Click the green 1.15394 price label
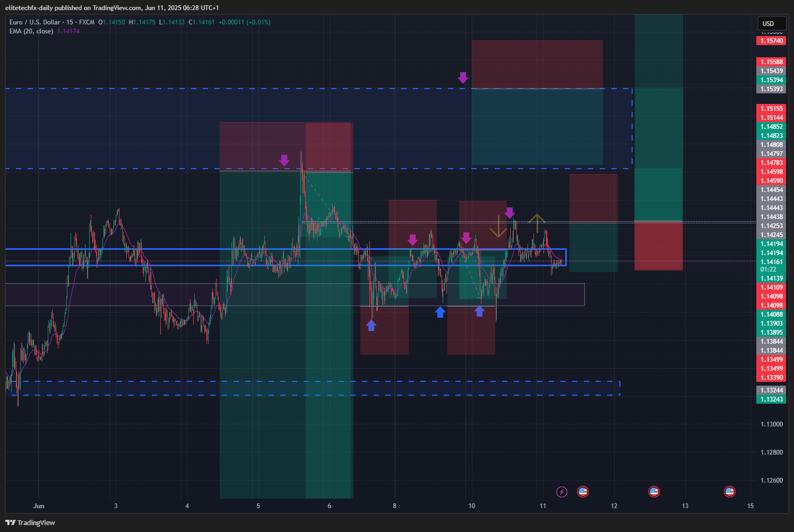This screenshot has height=532, width=794. (771, 80)
